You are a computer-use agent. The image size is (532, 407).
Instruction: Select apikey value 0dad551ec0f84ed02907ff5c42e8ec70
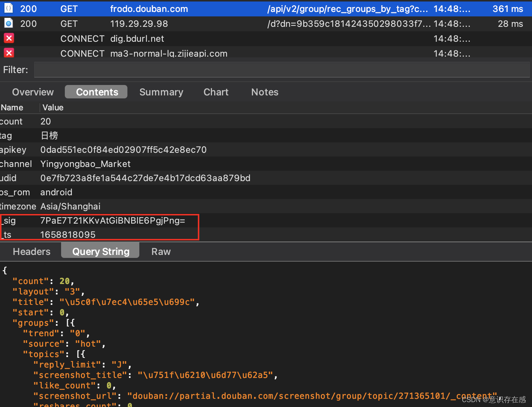pos(123,149)
